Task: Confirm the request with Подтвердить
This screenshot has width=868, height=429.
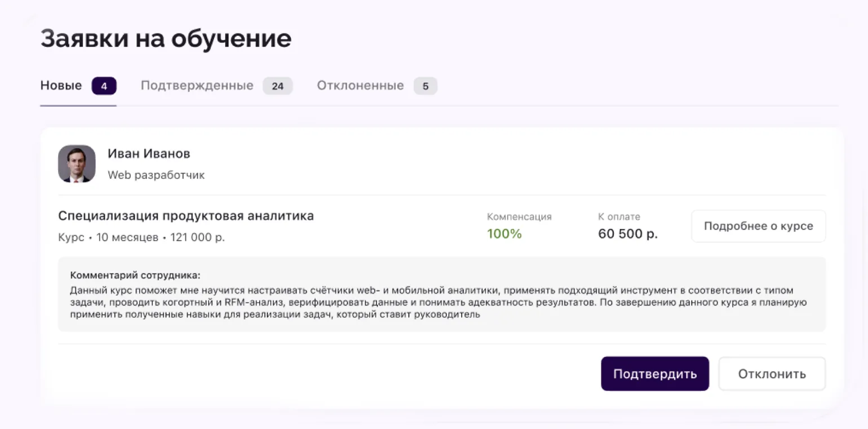Action: [655, 374]
